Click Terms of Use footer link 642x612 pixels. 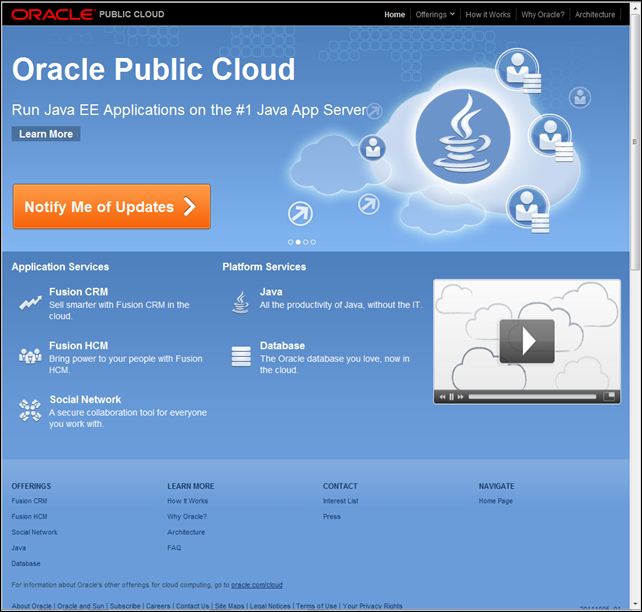point(316,606)
